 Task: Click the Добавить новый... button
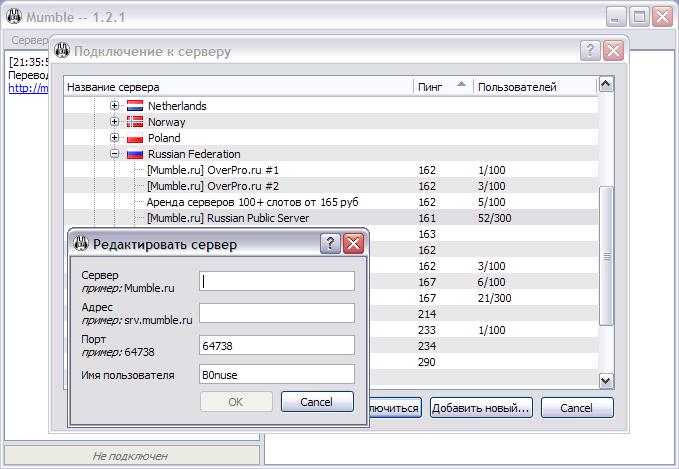[480, 408]
